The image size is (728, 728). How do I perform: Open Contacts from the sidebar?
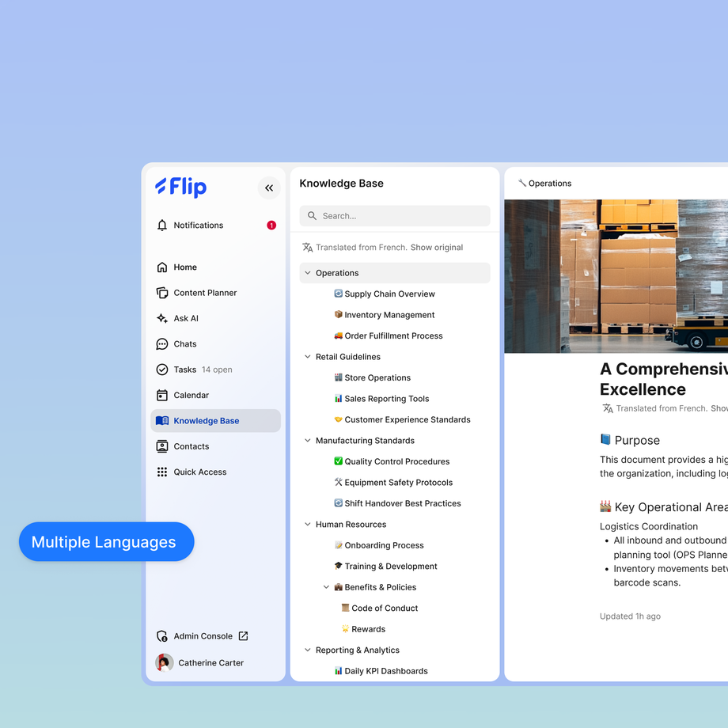point(215,446)
